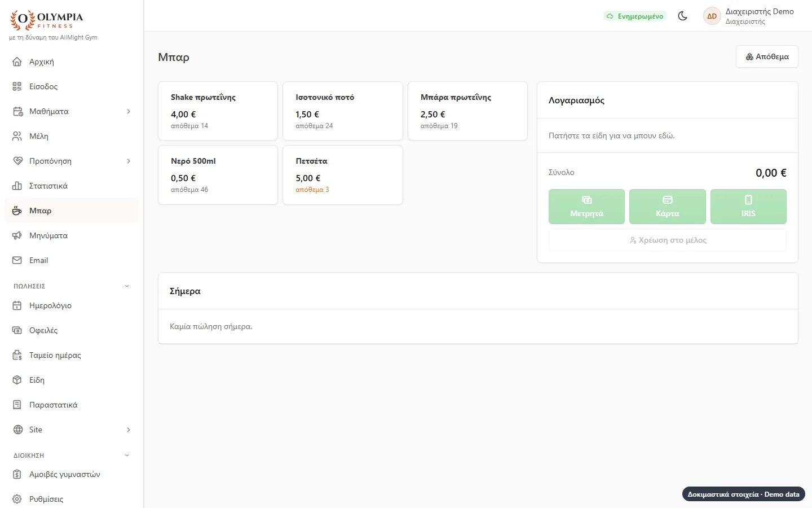812x508 pixels.
Task: Click the Ρυθμίσεις gear icon
Action: 17,499
